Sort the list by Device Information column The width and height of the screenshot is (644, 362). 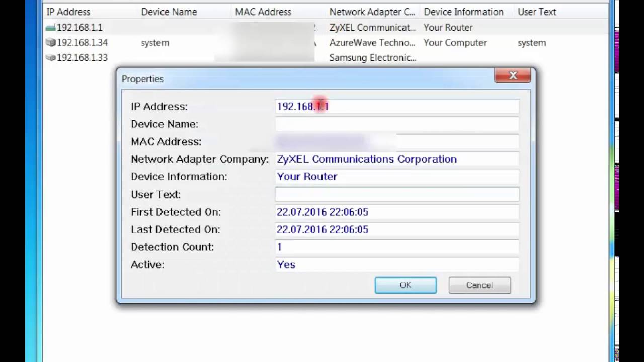[x=463, y=12]
